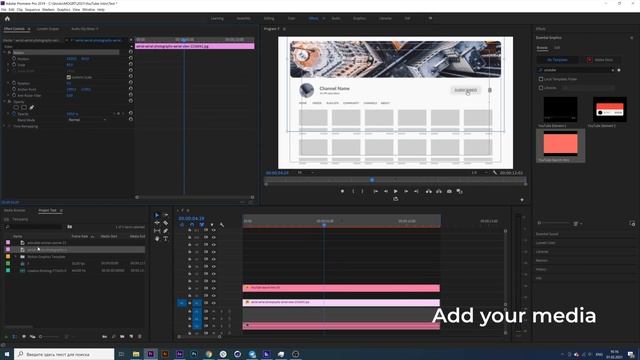Step forward one frame in Program monitor
Viewport: 640px width, 360px height.
(x=406, y=191)
